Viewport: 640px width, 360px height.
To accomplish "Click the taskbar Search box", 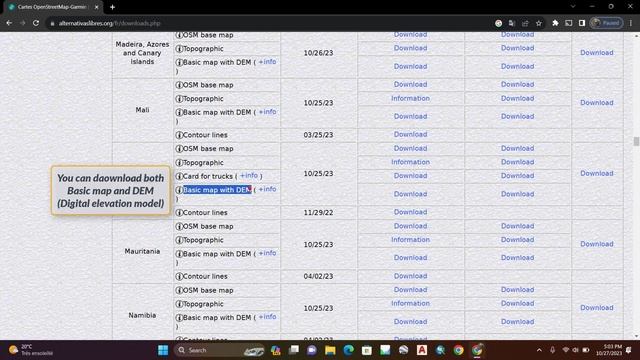I will (220, 350).
